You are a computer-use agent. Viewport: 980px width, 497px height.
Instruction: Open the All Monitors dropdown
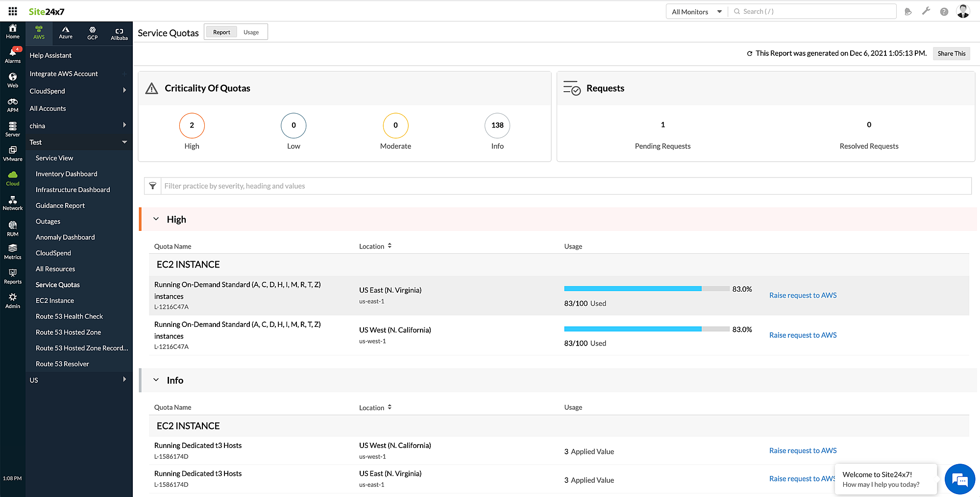click(x=696, y=11)
